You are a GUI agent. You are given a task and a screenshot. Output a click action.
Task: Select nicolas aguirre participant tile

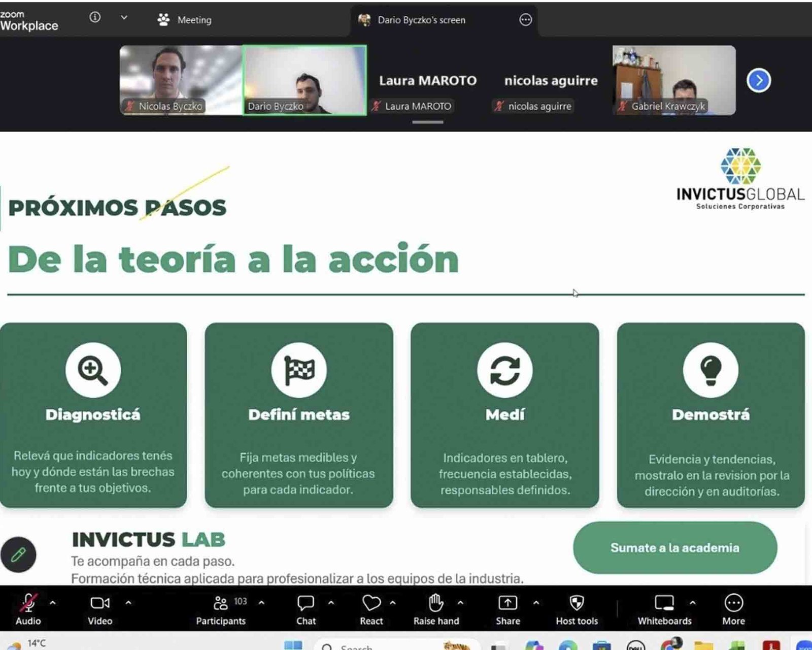click(x=551, y=80)
